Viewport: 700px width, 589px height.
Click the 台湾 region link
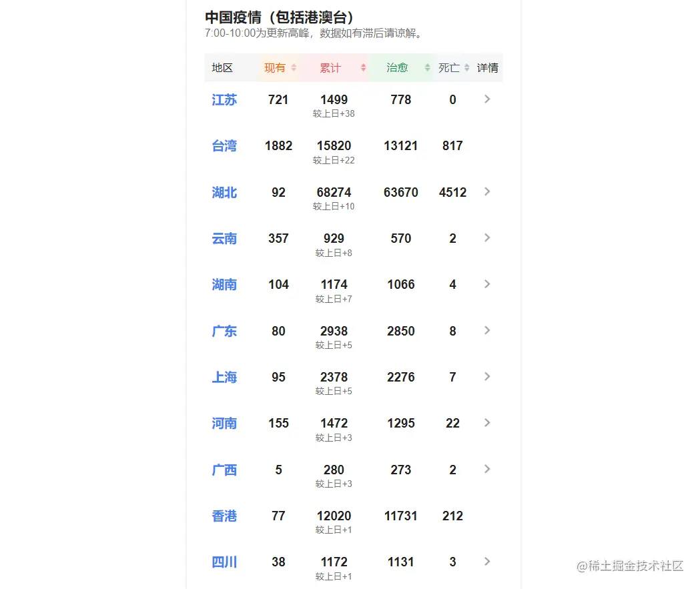pyautogui.click(x=224, y=146)
